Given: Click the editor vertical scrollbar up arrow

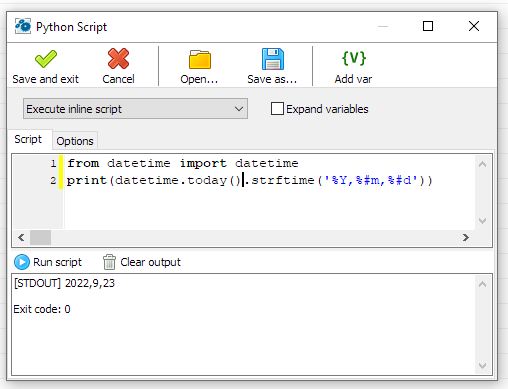Looking at the screenshot, I should click(x=482, y=164).
